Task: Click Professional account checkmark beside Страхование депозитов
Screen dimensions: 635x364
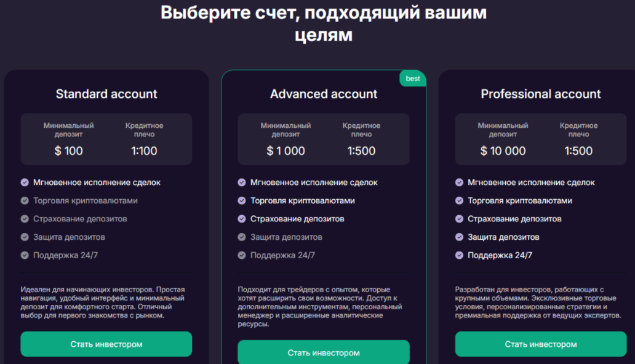Action: tap(459, 219)
